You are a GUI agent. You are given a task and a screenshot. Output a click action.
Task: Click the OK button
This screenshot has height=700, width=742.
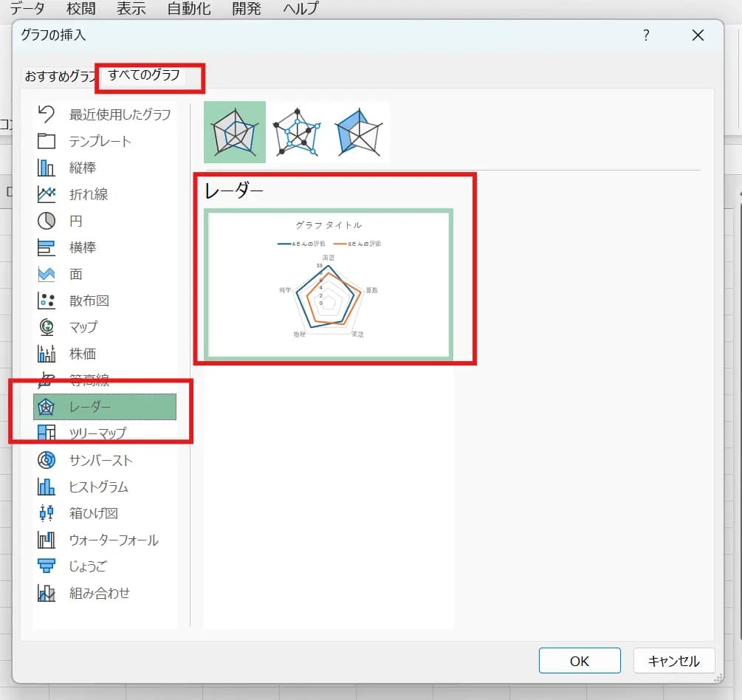pyautogui.click(x=580, y=661)
